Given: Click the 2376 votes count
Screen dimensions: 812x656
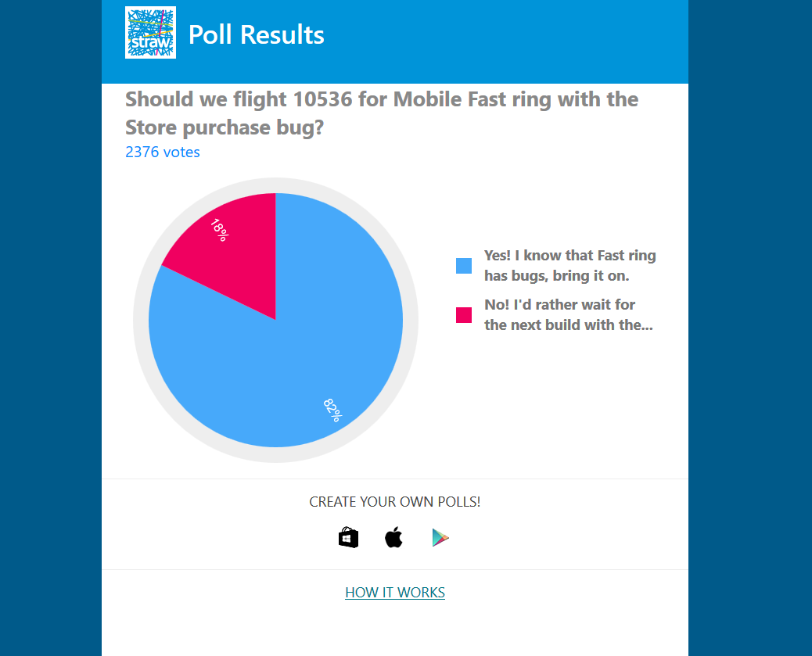Looking at the screenshot, I should tap(163, 152).
